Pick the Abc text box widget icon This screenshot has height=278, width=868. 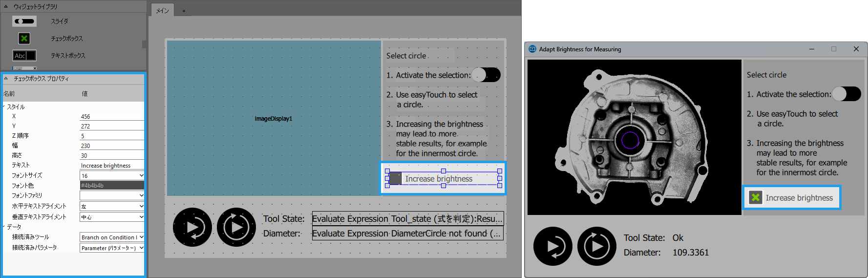(x=24, y=56)
